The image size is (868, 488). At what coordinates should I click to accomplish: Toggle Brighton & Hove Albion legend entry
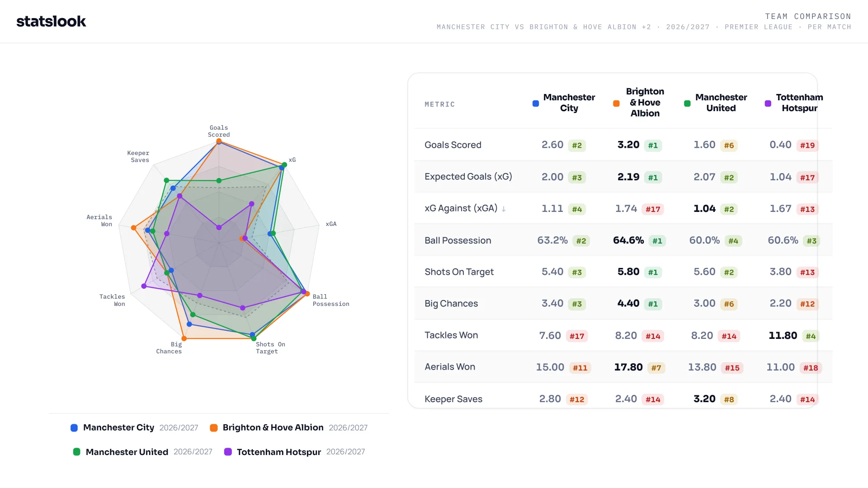[289, 427]
